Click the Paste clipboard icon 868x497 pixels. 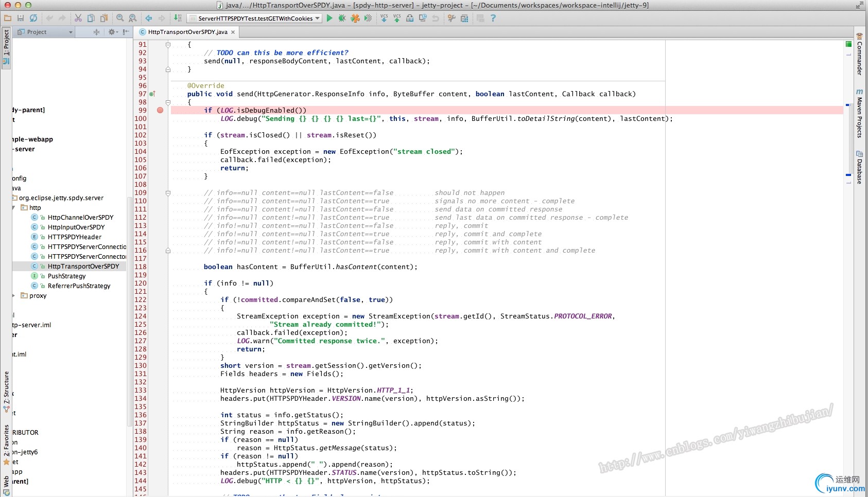point(104,18)
